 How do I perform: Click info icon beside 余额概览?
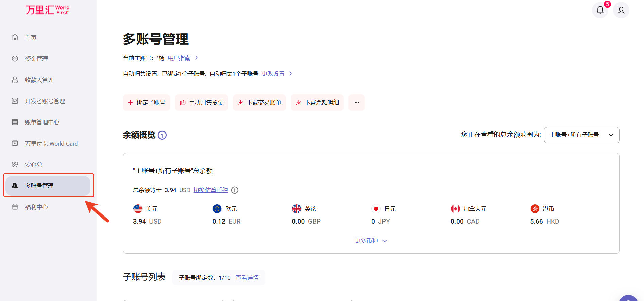[162, 135]
